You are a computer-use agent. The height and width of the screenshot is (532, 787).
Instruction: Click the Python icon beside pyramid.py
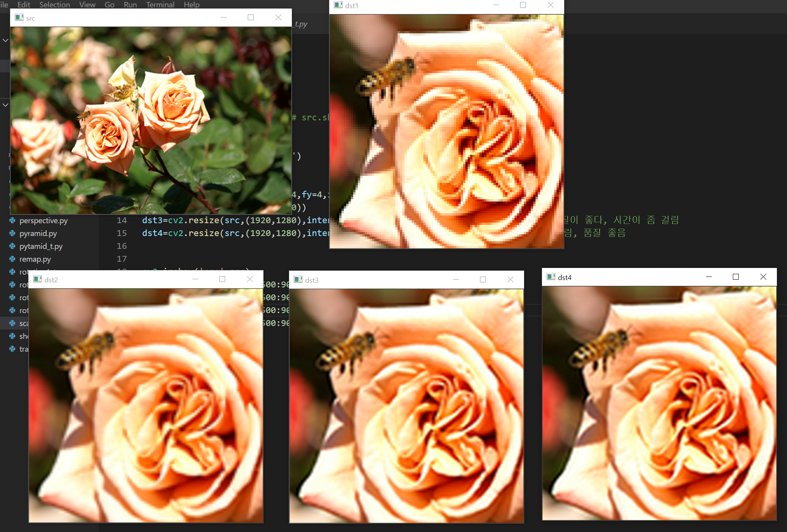click(12, 233)
